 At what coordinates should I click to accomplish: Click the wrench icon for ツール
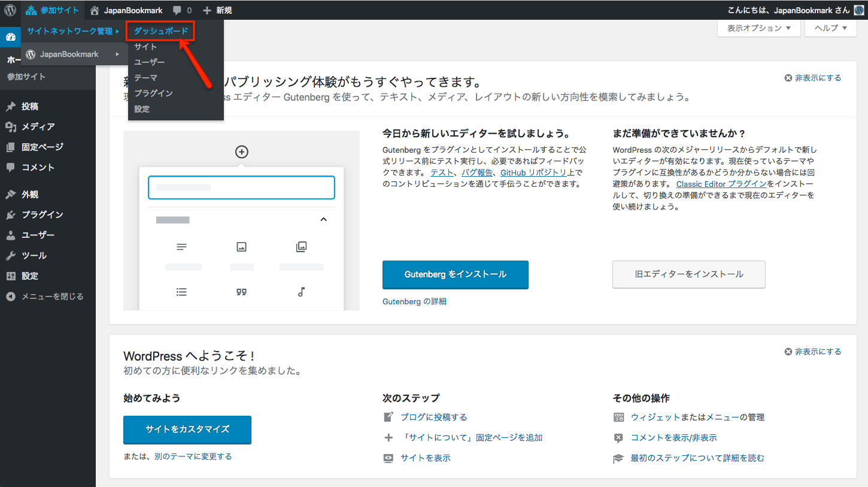(11, 256)
